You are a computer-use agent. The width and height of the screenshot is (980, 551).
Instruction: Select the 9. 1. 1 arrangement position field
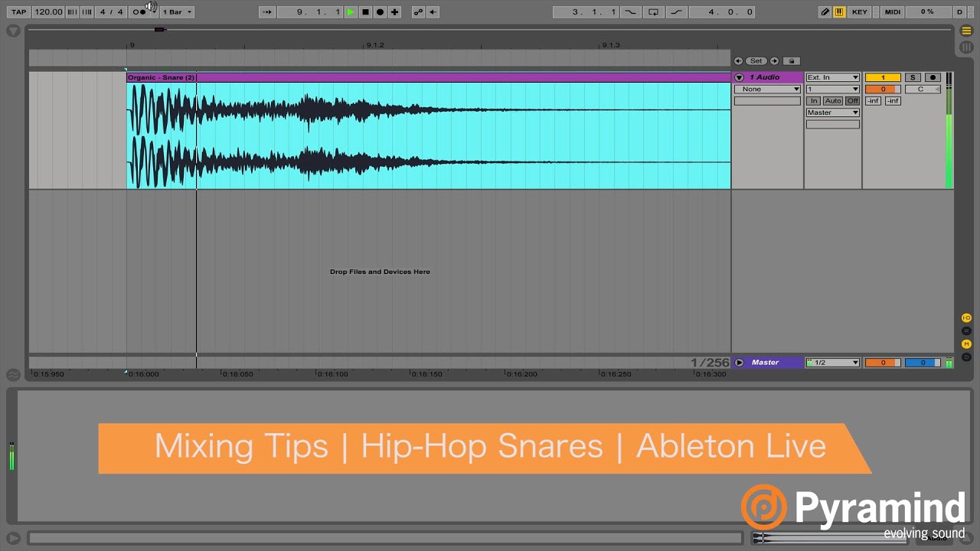coord(310,11)
